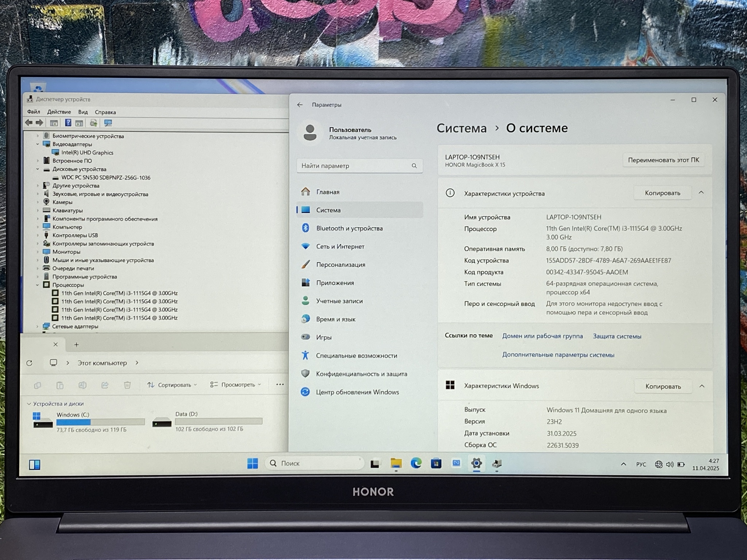Click the refresh icon in File Explorer
Image resolution: width=747 pixels, height=560 pixels.
point(30,363)
